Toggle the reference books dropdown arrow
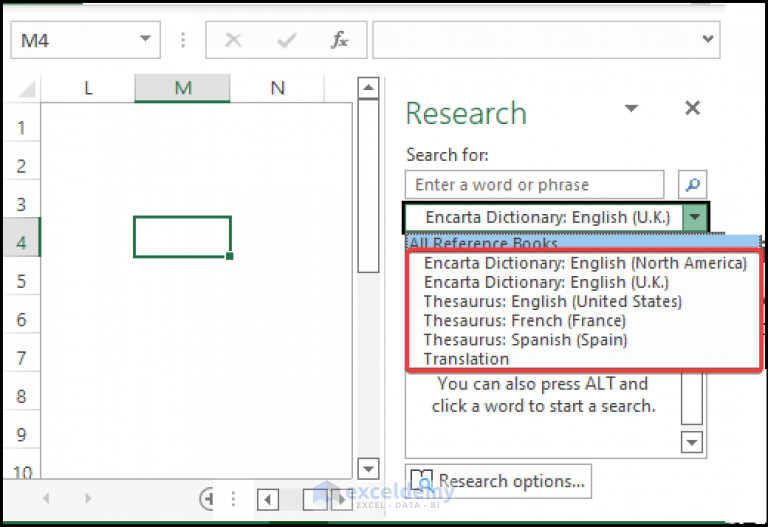 [x=695, y=217]
